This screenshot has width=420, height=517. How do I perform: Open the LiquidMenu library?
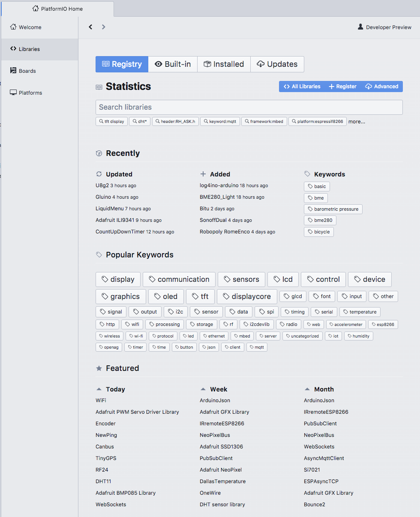coord(109,209)
